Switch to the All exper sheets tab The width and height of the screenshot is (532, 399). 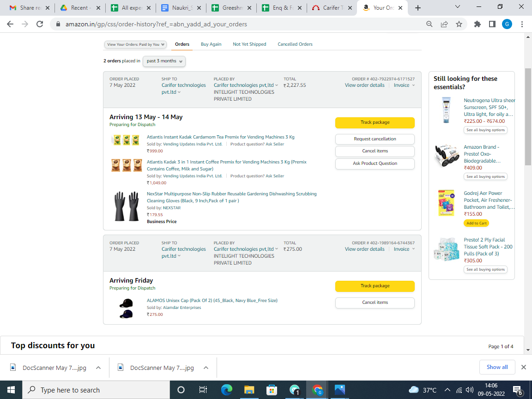(131, 8)
